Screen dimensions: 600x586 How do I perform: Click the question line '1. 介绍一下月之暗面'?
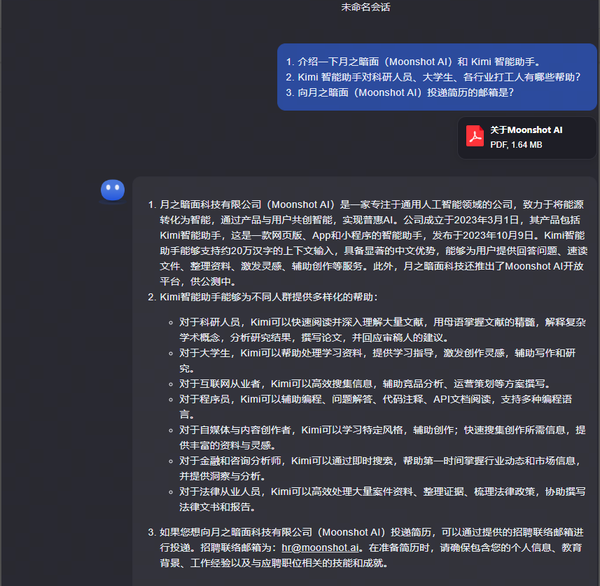coord(413,62)
